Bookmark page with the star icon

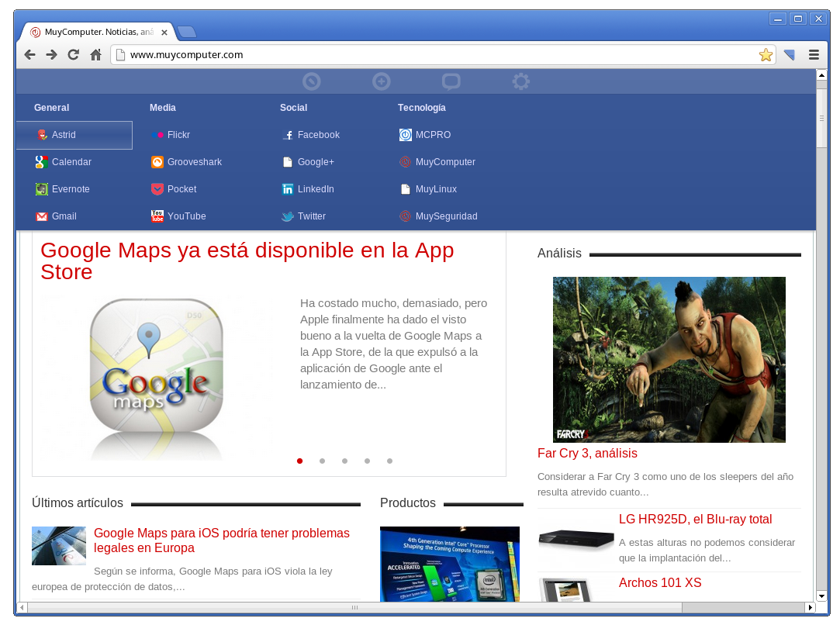766,55
